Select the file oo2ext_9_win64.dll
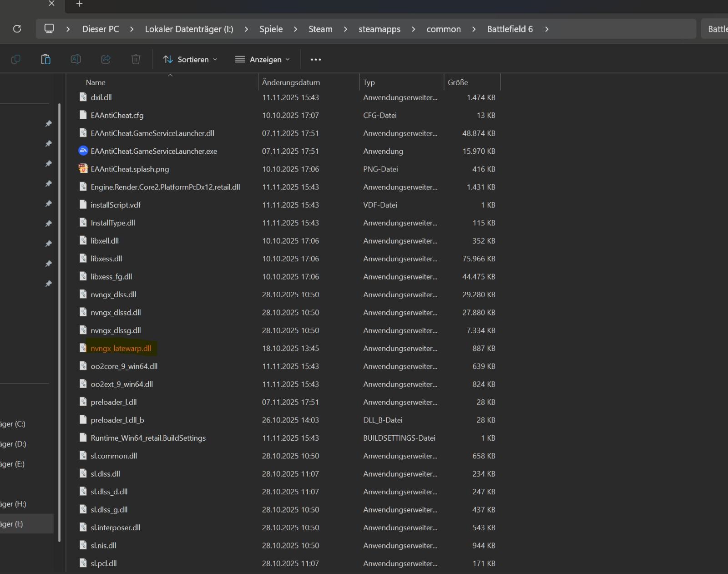The height and width of the screenshot is (574, 728). 122,384
